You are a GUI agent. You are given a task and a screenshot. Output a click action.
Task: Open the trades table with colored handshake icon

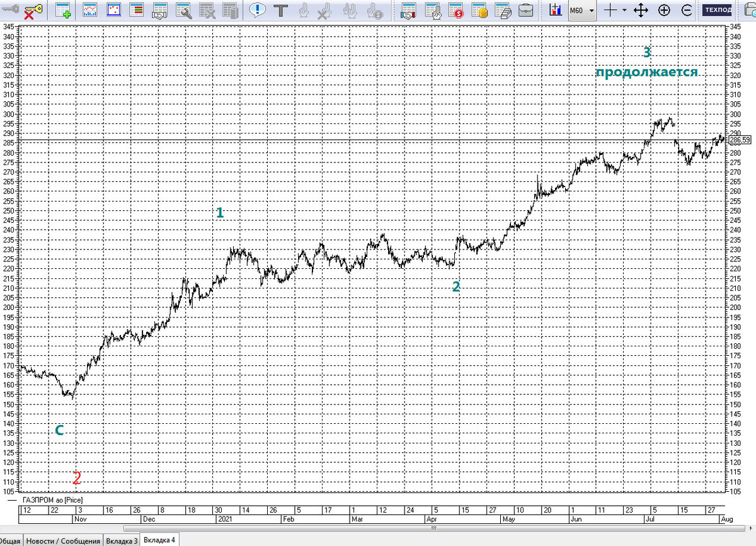pos(408,10)
